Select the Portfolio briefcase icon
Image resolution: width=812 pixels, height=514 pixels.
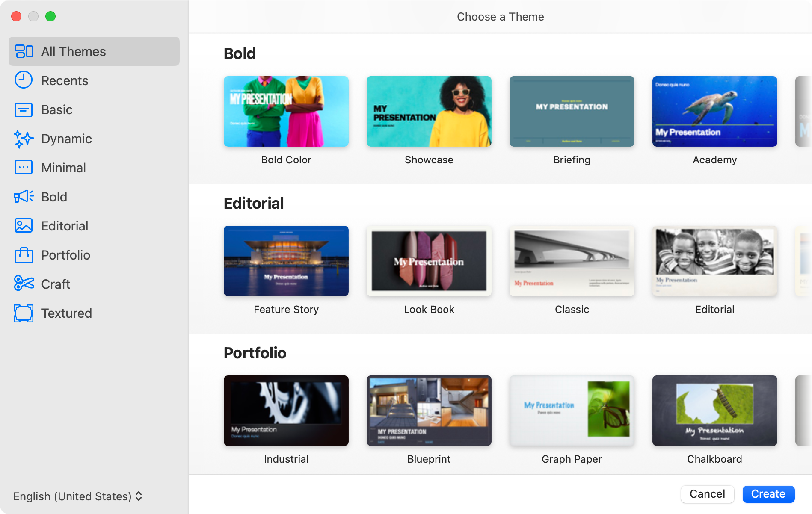coord(24,255)
